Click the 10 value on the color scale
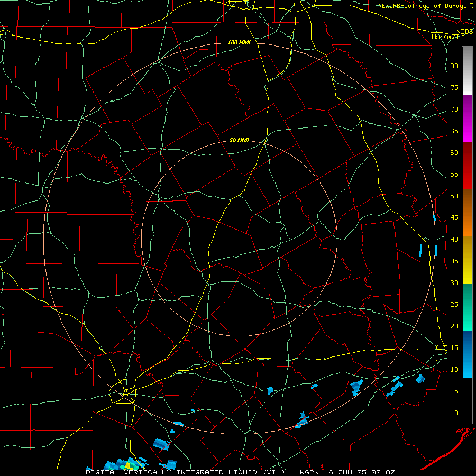476x476 pixels. coord(454,370)
